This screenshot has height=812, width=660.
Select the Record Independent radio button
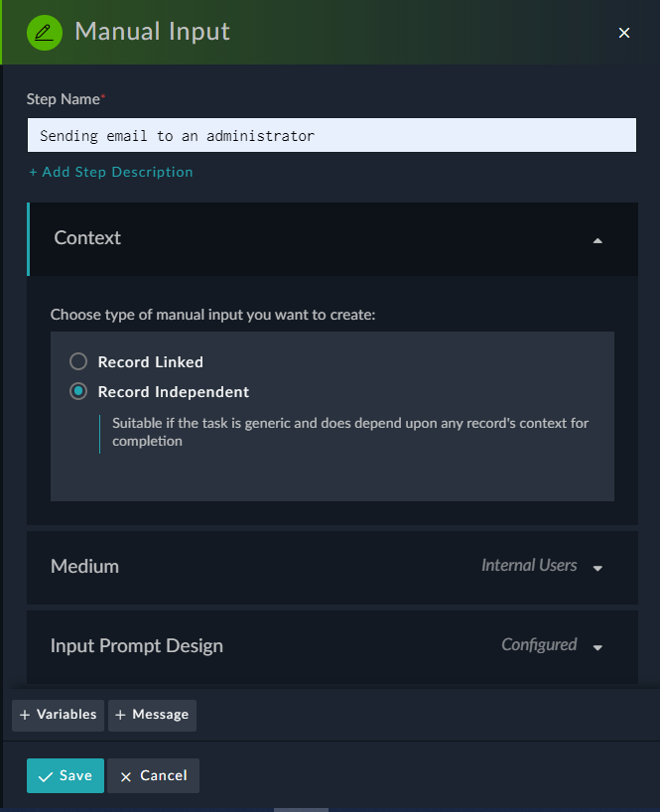pyautogui.click(x=77, y=391)
